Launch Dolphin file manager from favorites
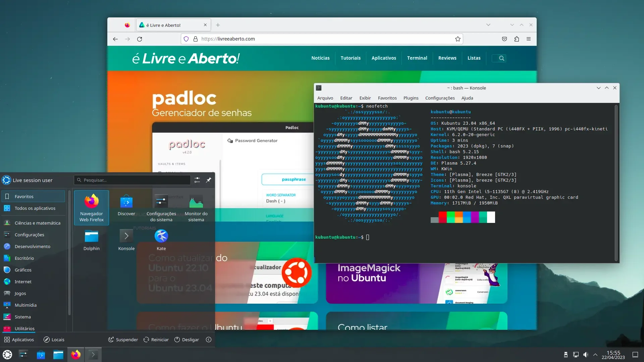The image size is (644, 362). 91,240
